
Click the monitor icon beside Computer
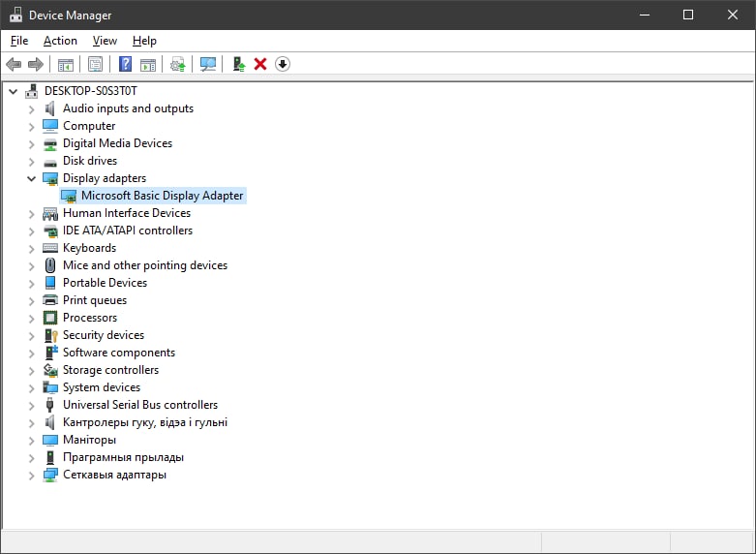click(50, 126)
